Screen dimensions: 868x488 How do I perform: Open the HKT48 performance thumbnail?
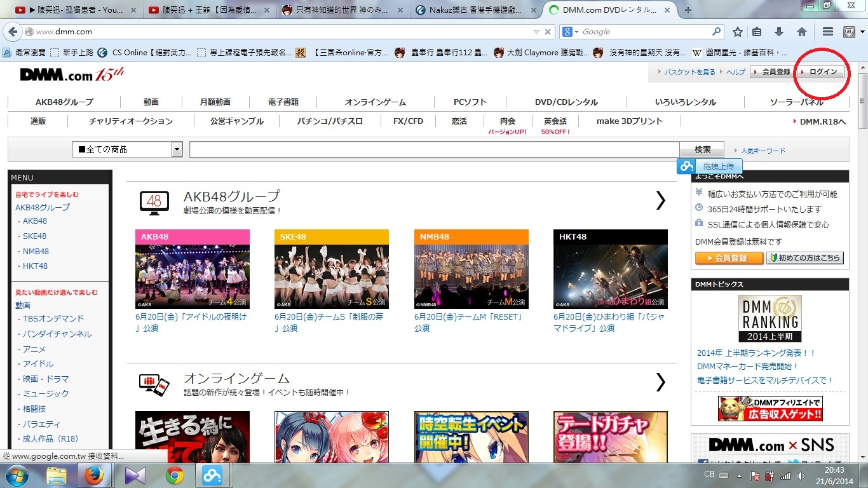[x=610, y=269]
